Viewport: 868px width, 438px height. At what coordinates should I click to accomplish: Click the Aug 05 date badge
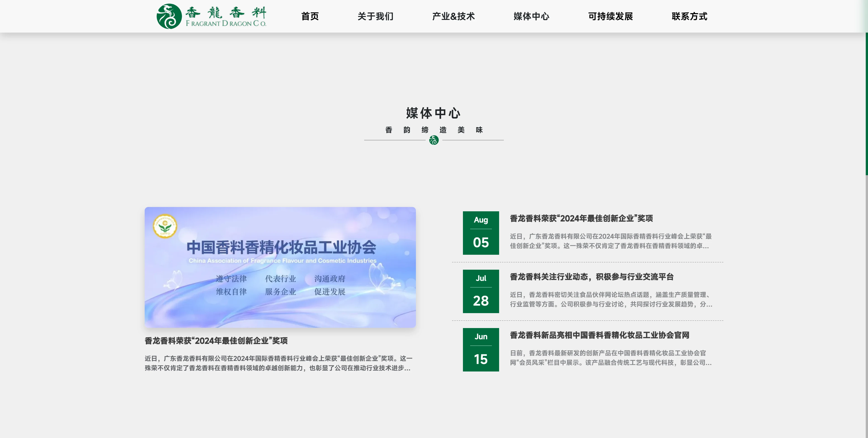(481, 233)
